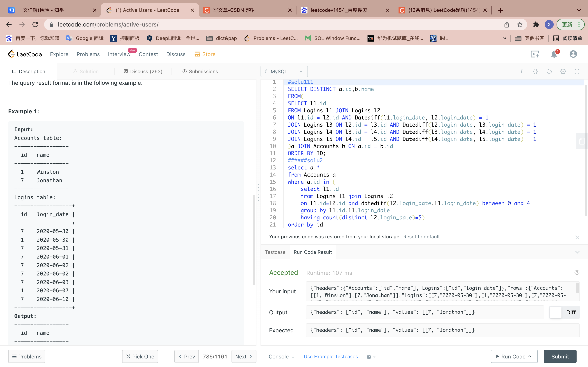This screenshot has width=588, height=367.
Task: Switch to the Testcase tab
Action: click(275, 252)
